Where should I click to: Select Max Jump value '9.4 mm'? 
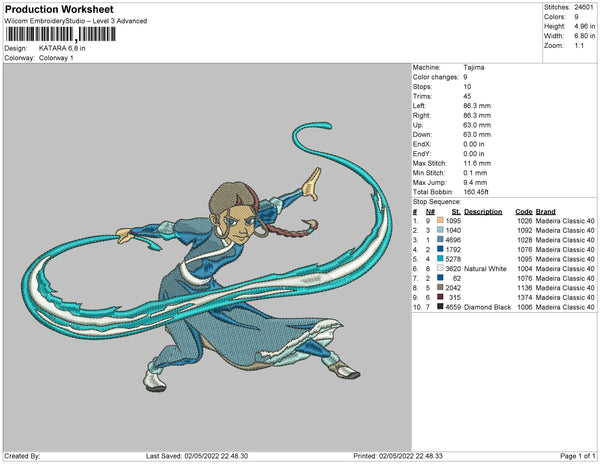point(475,182)
